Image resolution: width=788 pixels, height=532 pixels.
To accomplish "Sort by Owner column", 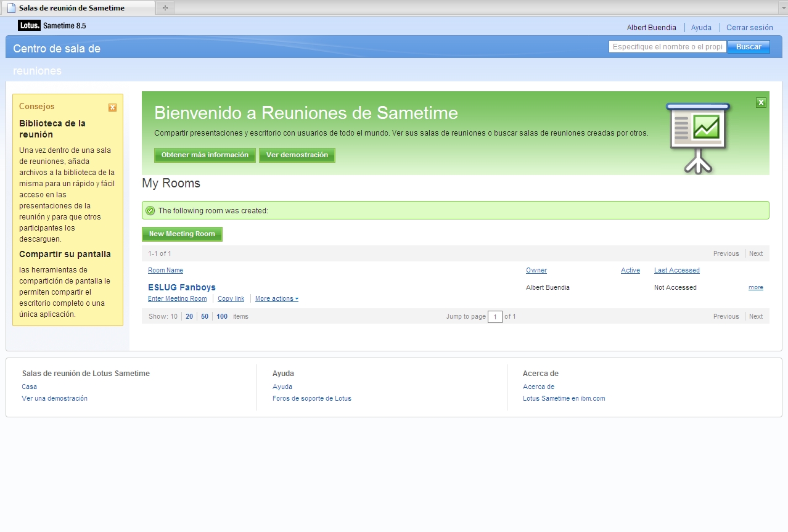I will point(536,271).
